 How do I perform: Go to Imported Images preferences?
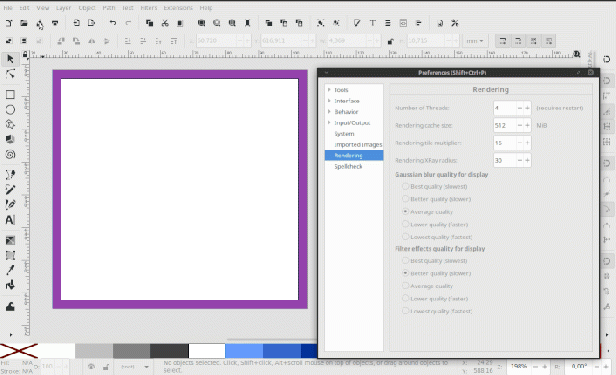tap(358, 145)
